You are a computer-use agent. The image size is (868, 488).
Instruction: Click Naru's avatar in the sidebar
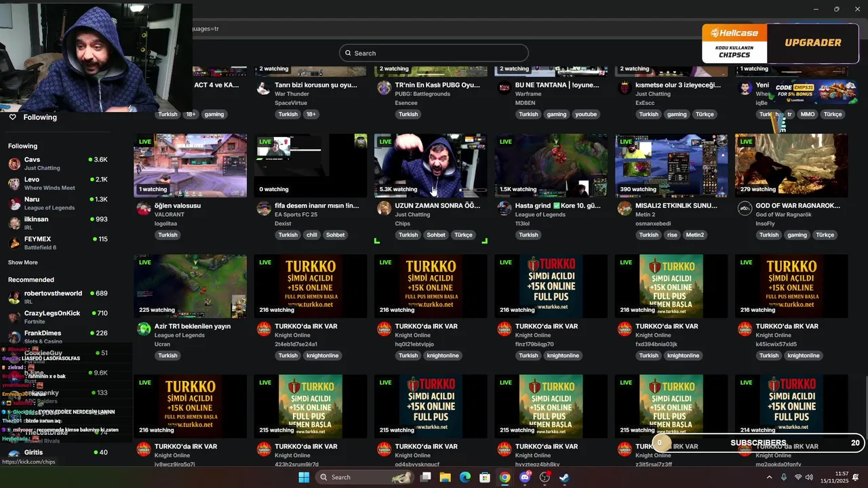pos(14,203)
